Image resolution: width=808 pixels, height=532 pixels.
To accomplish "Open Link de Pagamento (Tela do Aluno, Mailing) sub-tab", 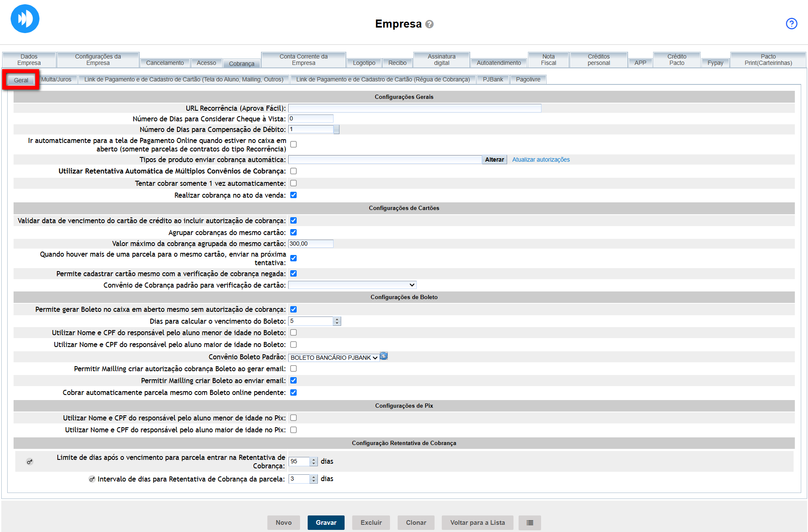I will 184,79.
